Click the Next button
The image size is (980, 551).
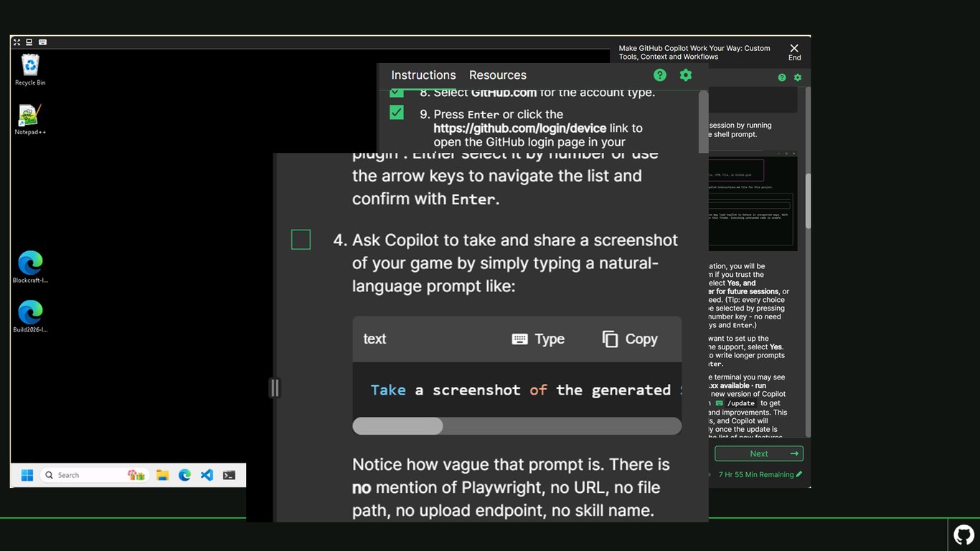[759, 453]
